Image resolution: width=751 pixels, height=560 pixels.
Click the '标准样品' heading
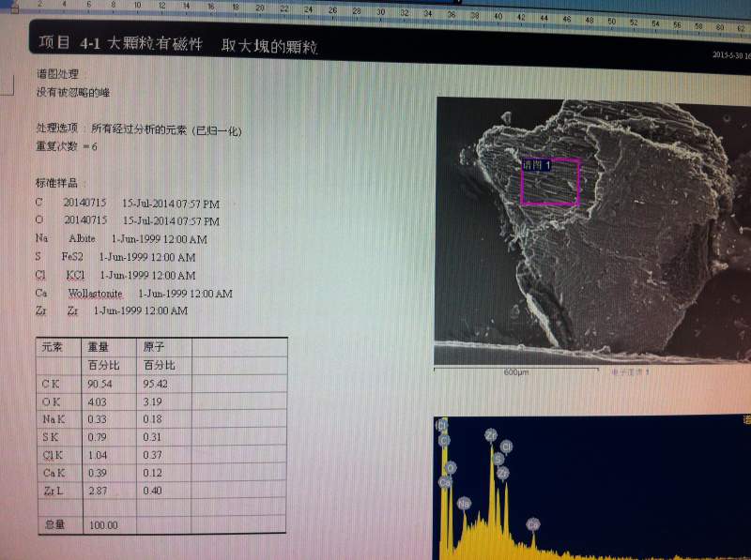[x=56, y=183]
